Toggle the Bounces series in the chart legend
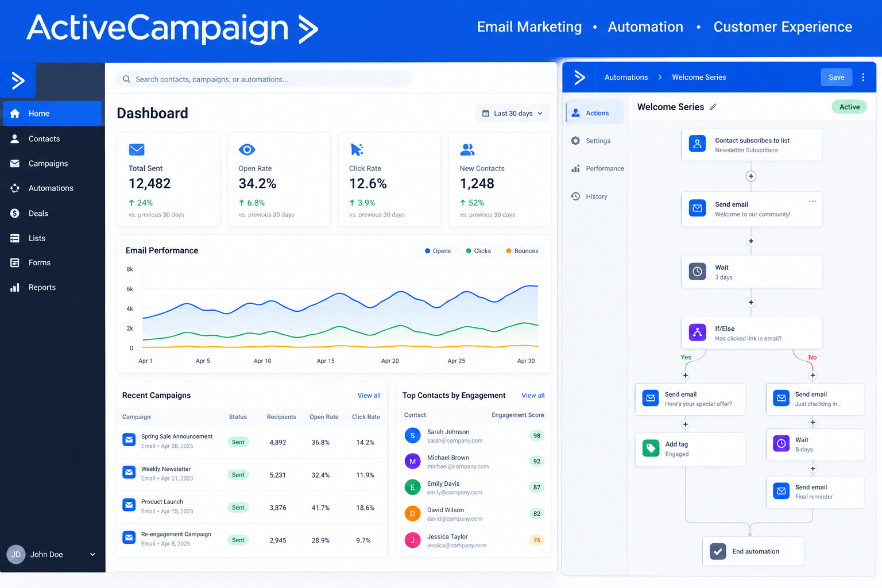 pyautogui.click(x=522, y=251)
